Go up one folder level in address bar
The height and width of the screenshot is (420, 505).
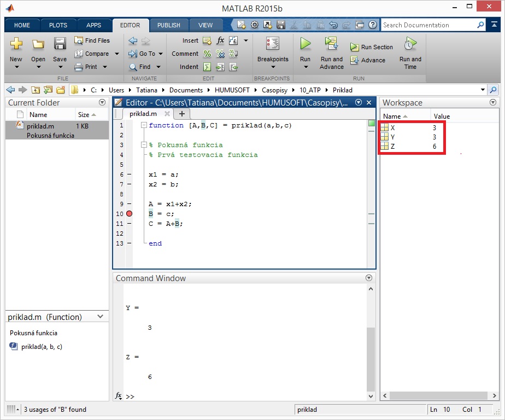(x=36, y=90)
